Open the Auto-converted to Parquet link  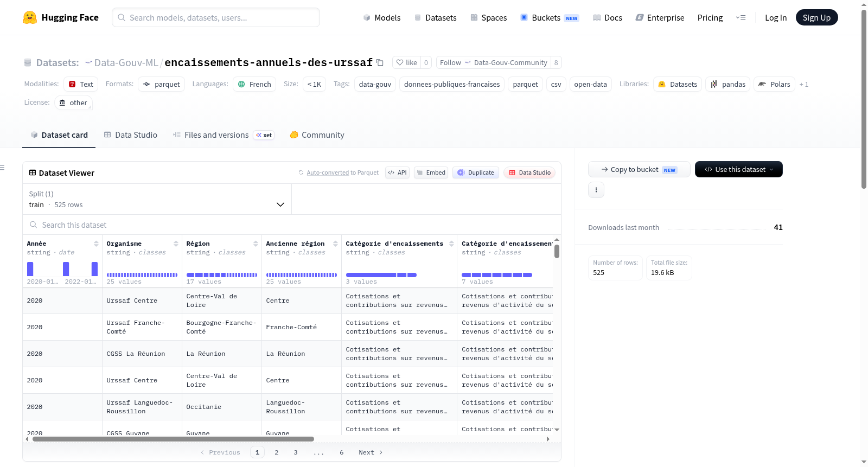pos(342,172)
